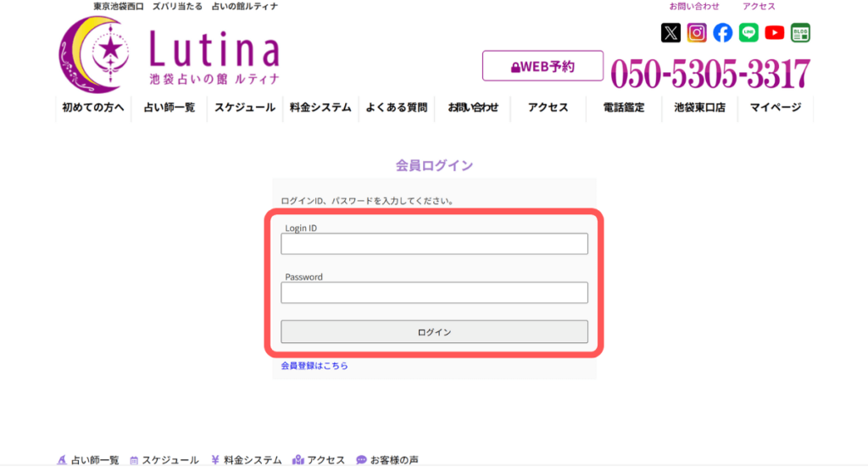
Task: Click footer 料金システム yen link
Action: click(247, 460)
